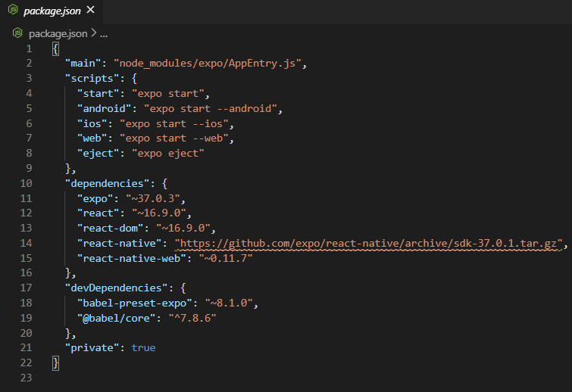Click line number 14 in the gutter
This screenshot has height=392, width=572.
coord(26,244)
